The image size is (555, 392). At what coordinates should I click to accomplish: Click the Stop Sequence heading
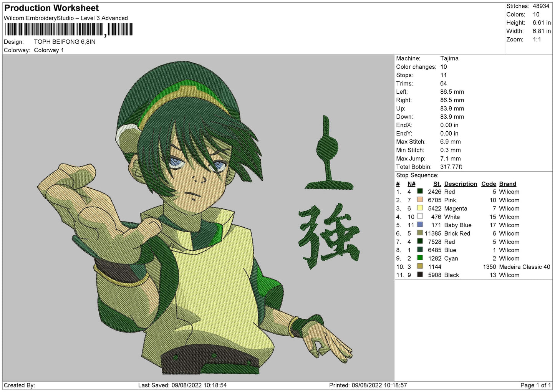417,175
